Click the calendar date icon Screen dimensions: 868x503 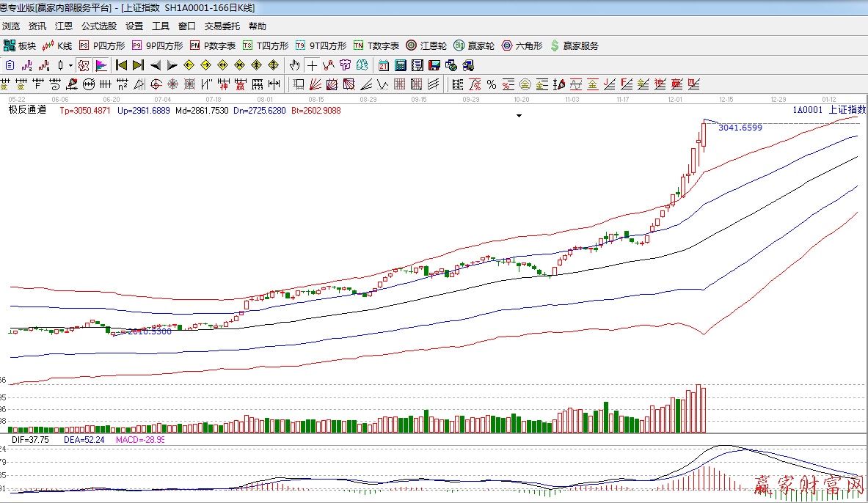tap(384, 65)
